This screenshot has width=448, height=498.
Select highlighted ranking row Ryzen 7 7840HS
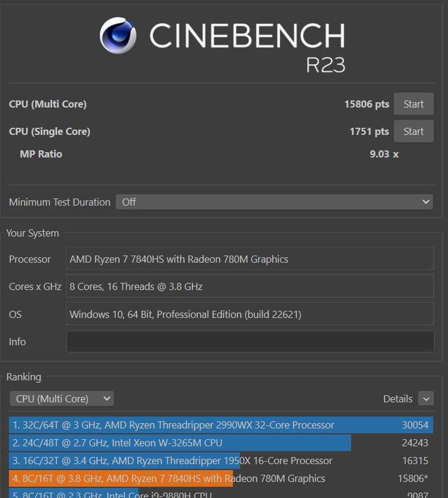(221, 478)
